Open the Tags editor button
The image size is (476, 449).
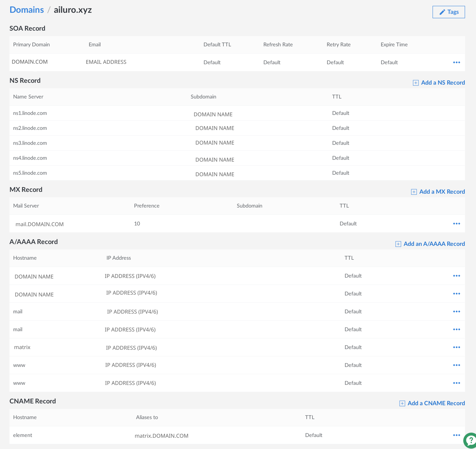point(449,12)
